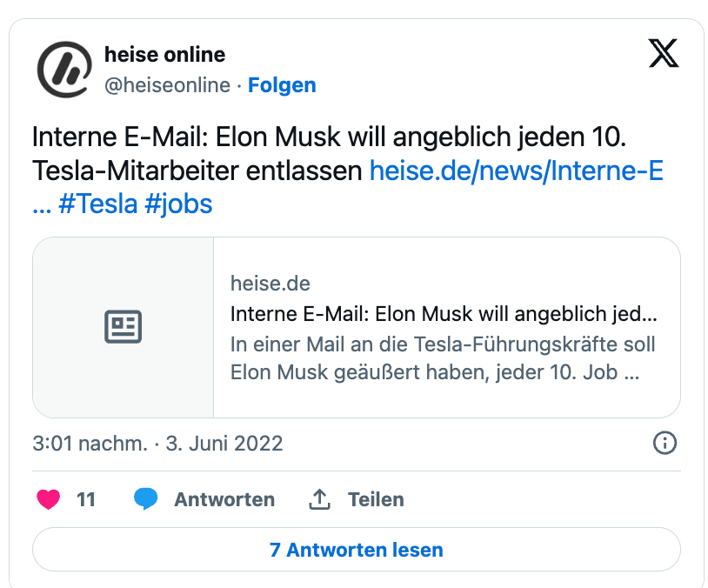The width and height of the screenshot is (708, 588).
Task: Click the pink heart like icon
Action: coord(49,499)
